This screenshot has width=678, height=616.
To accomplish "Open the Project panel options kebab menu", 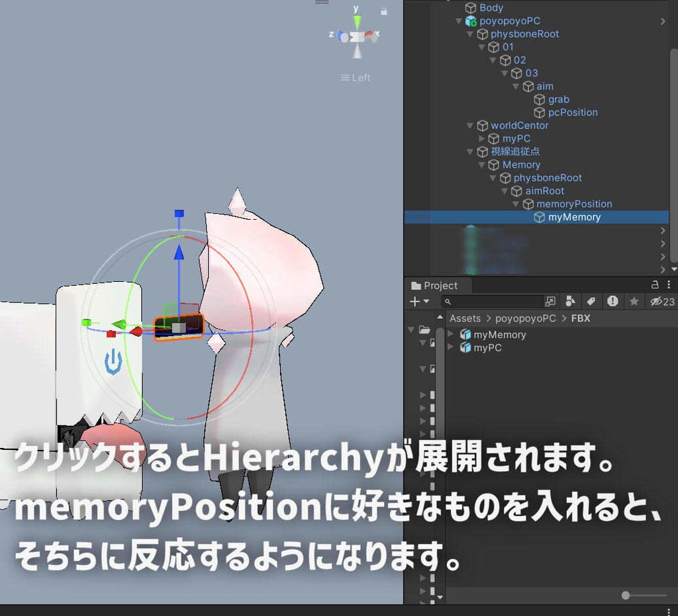I will click(669, 285).
